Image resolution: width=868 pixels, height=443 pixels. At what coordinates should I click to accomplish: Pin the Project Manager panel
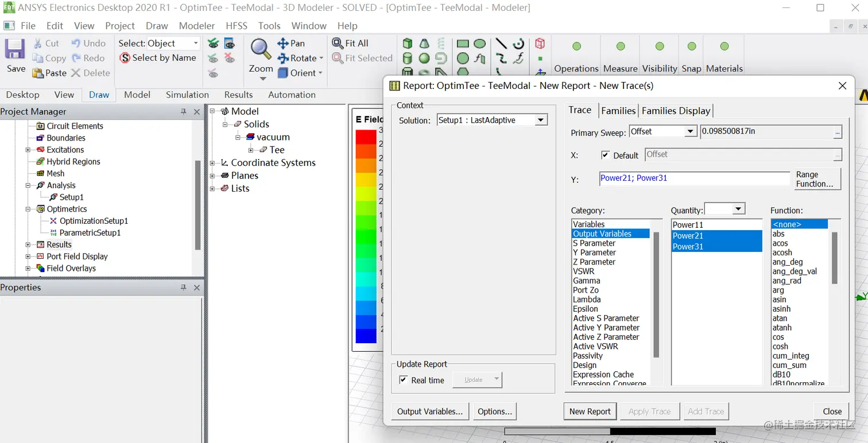click(x=184, y=112)
